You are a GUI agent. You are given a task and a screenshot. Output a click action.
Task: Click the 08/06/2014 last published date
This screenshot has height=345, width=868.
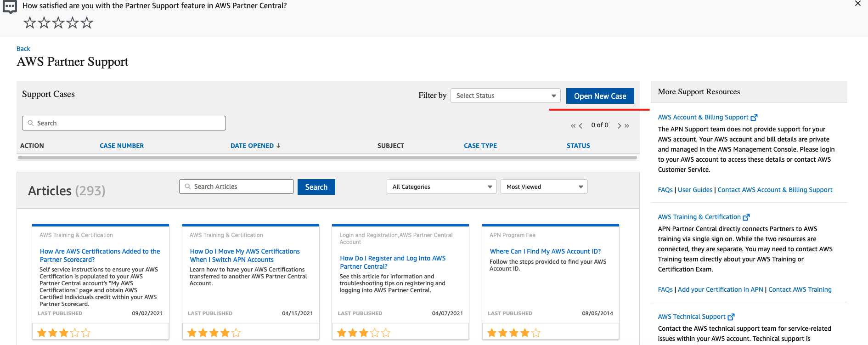(x=597, y=313)
